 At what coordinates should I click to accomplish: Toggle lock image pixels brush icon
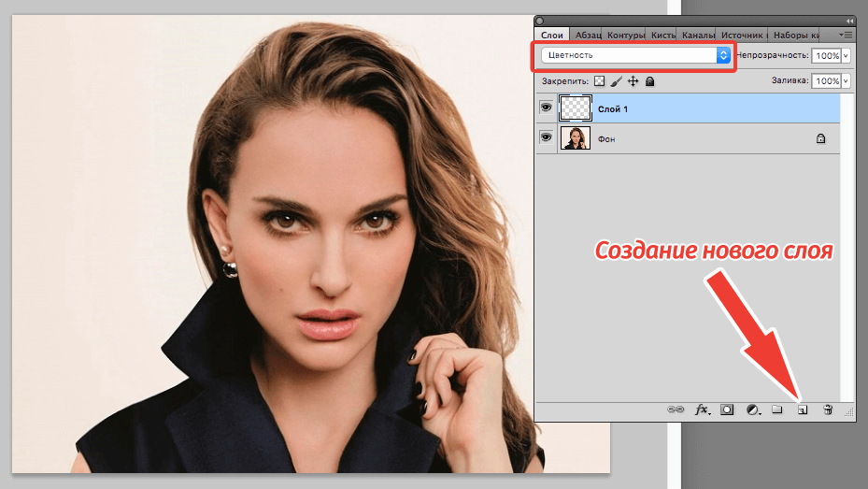[617, 81]
